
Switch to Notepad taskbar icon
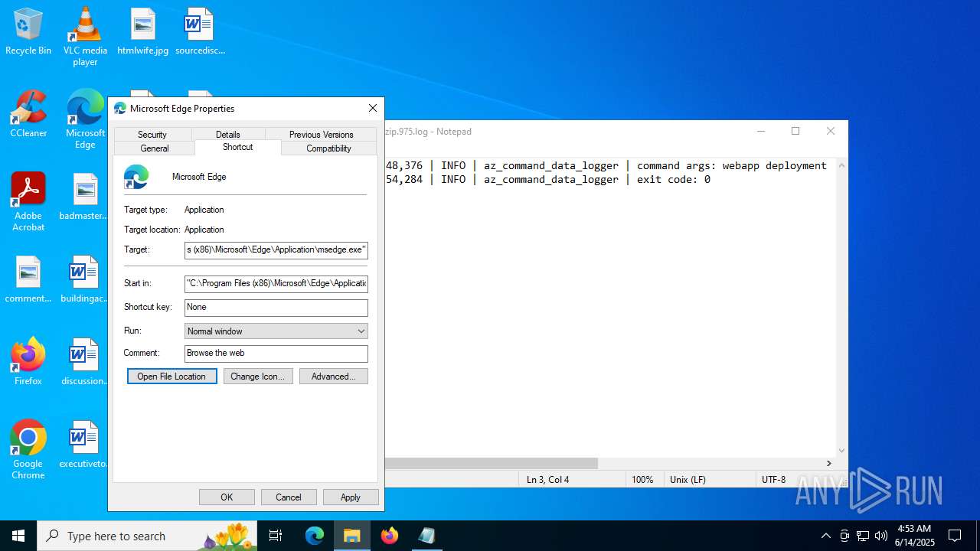click(426, 536)
